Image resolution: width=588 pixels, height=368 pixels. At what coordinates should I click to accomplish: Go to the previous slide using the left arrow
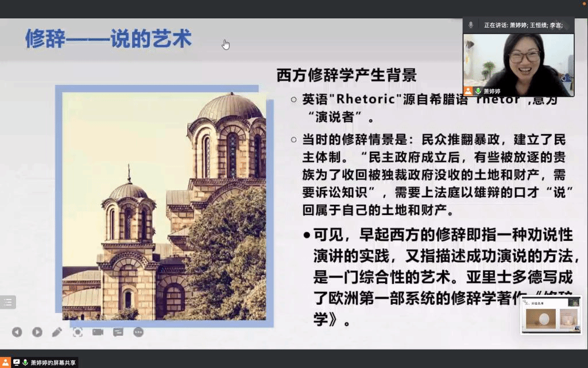(17, 332)
